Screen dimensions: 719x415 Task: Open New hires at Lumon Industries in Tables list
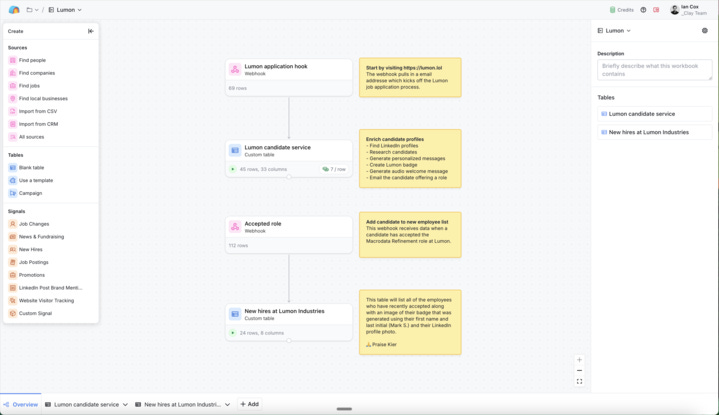tap(655, 132)
